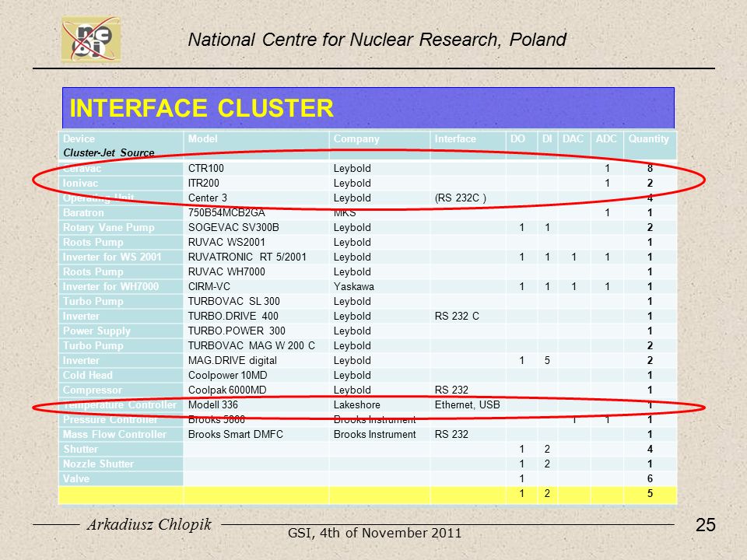Click the 'Cluster-Jet Source' subheading
Screen dimensions: 747x560
click(109, 153)
